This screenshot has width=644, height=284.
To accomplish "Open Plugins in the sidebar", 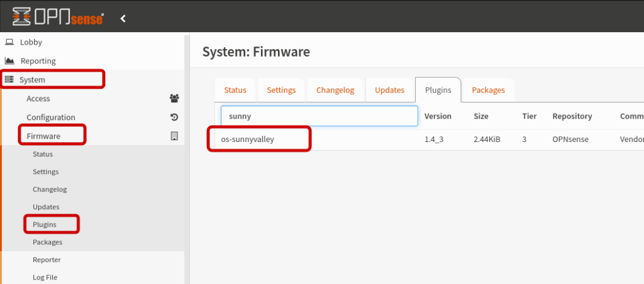I will [x=45, y=224].
